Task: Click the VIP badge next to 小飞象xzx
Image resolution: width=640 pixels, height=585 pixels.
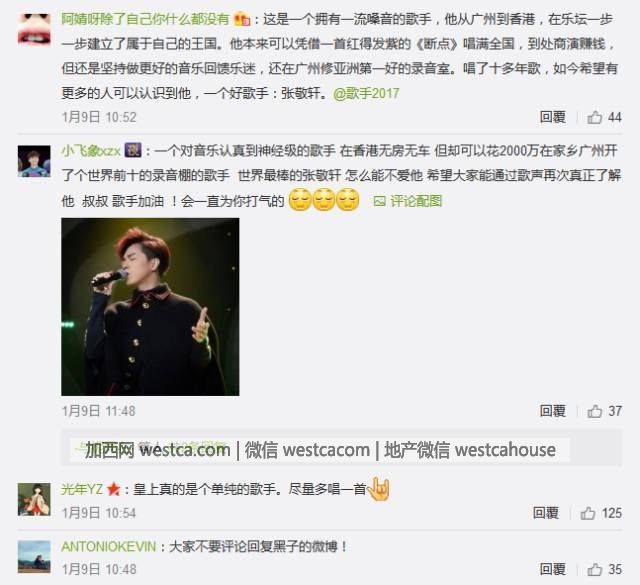Action: (x=133, y=150)
